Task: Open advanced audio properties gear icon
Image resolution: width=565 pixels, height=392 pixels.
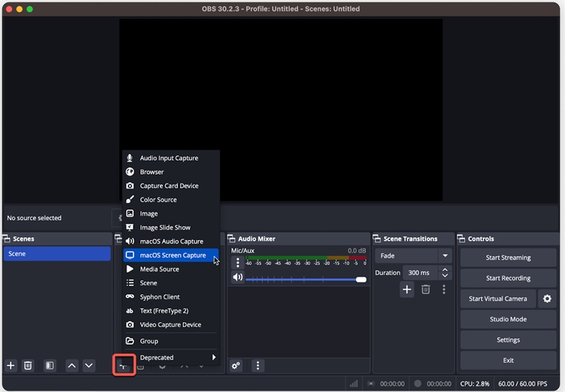Action: click(x=236, y=366)
